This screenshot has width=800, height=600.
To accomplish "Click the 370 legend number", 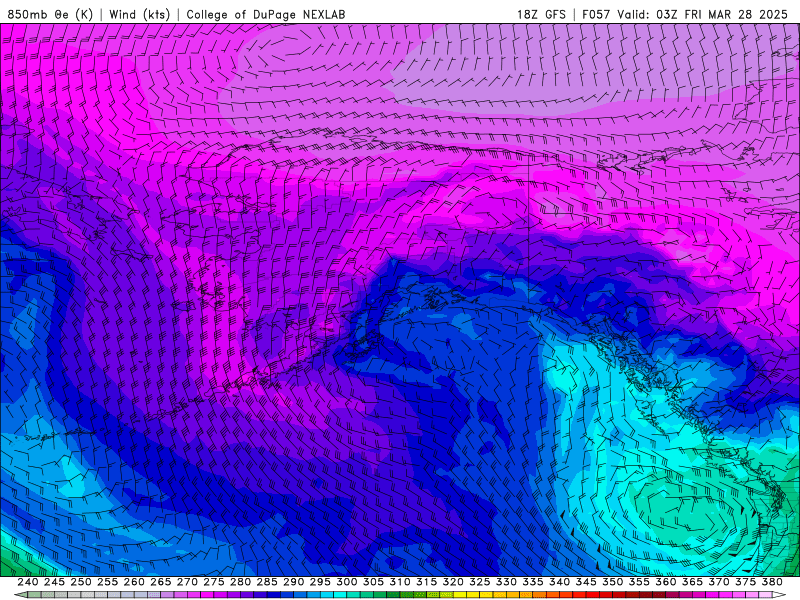I will click(719, 582).
